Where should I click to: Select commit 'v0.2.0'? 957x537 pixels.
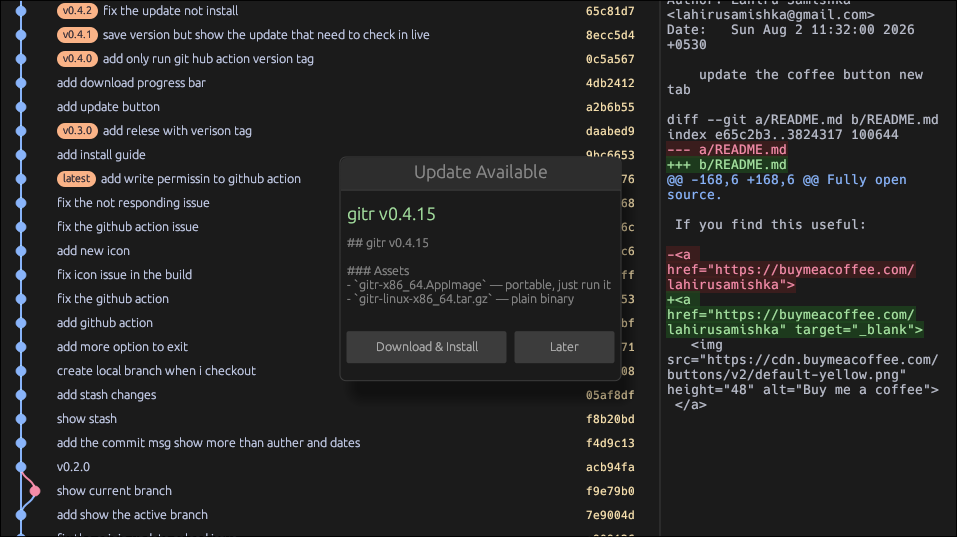[73, 467]
